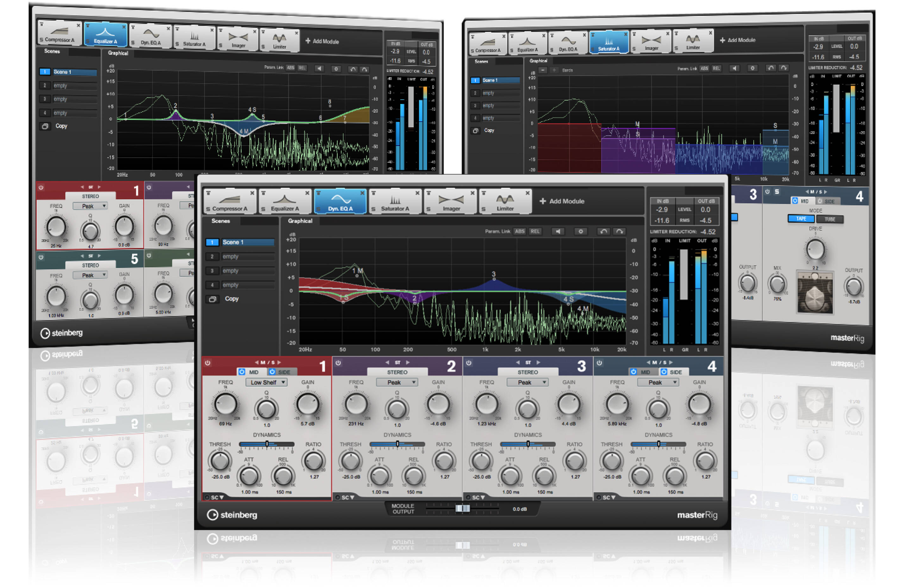Open Peak dropdown on Equalizer window band 1
This screenshot has width=898, height=588.
(90, 206)
